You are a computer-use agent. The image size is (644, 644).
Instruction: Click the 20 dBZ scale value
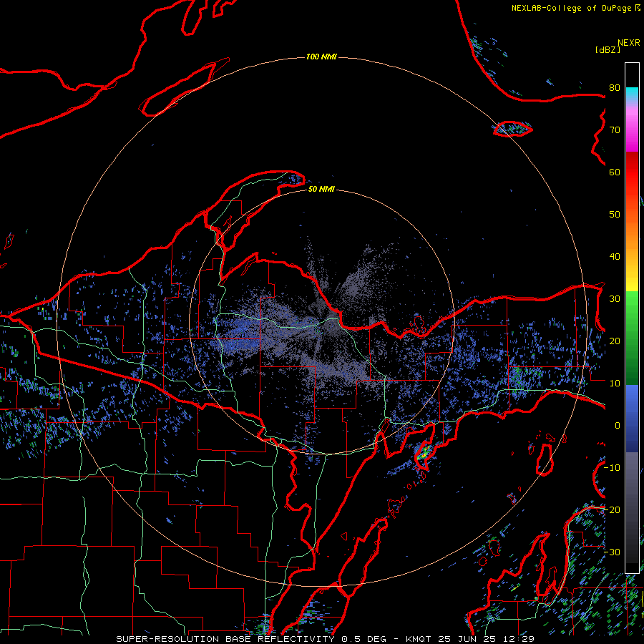pos(615,341)
